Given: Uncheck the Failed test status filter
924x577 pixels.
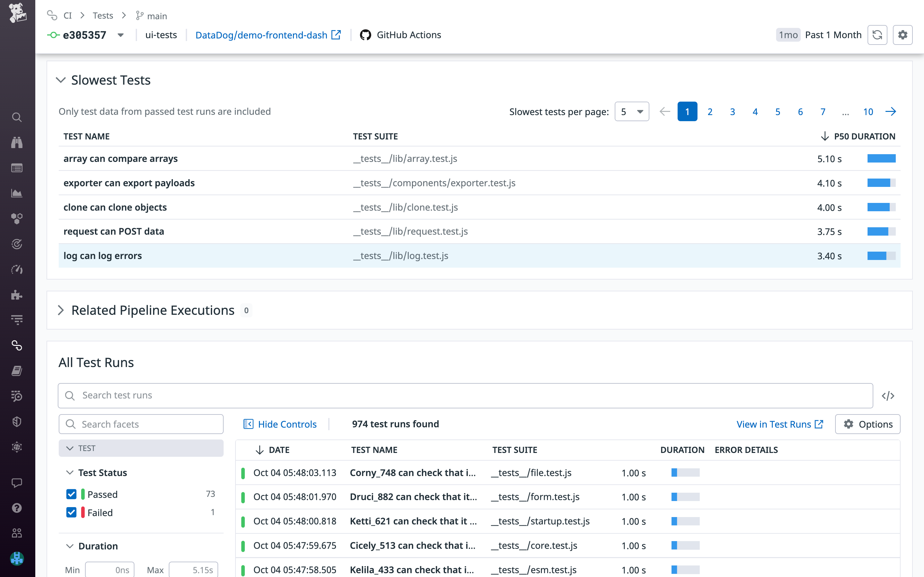Looking at the screenshot, I should [72, 513].
